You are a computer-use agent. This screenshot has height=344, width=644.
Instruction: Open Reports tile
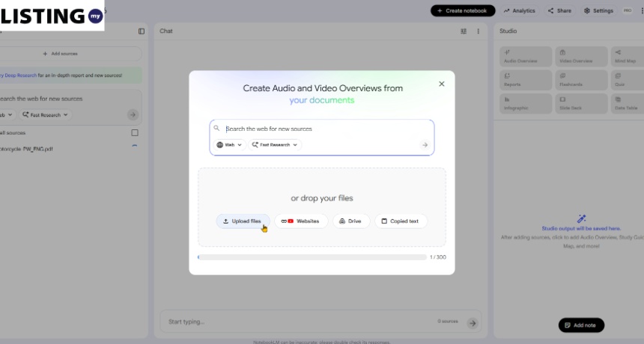[526, 80]
